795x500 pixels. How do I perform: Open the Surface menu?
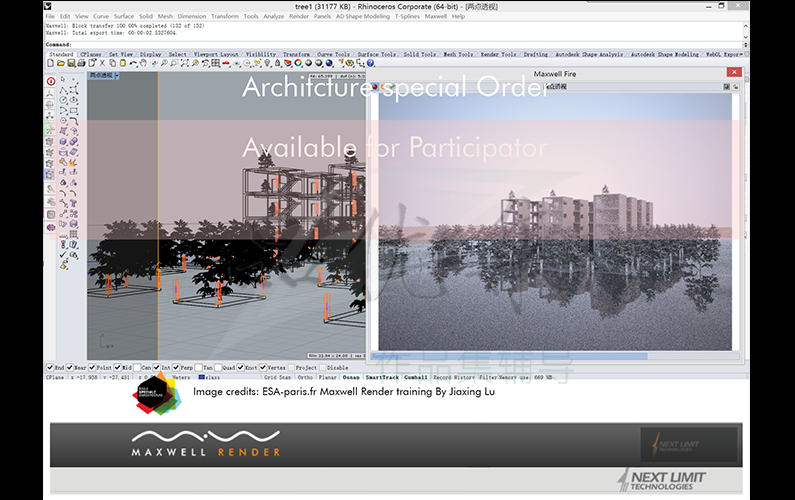coord(124,16)
